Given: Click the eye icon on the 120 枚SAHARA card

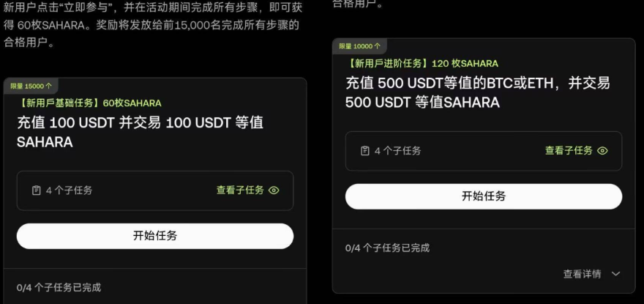Looking at the screenshot, I should click(602, 151).
